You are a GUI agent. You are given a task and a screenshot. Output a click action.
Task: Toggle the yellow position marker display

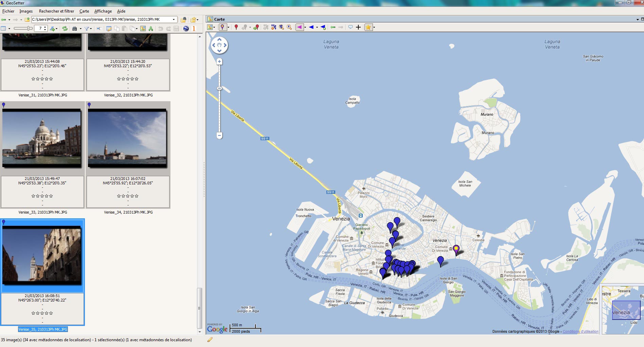tap(222, 27)
